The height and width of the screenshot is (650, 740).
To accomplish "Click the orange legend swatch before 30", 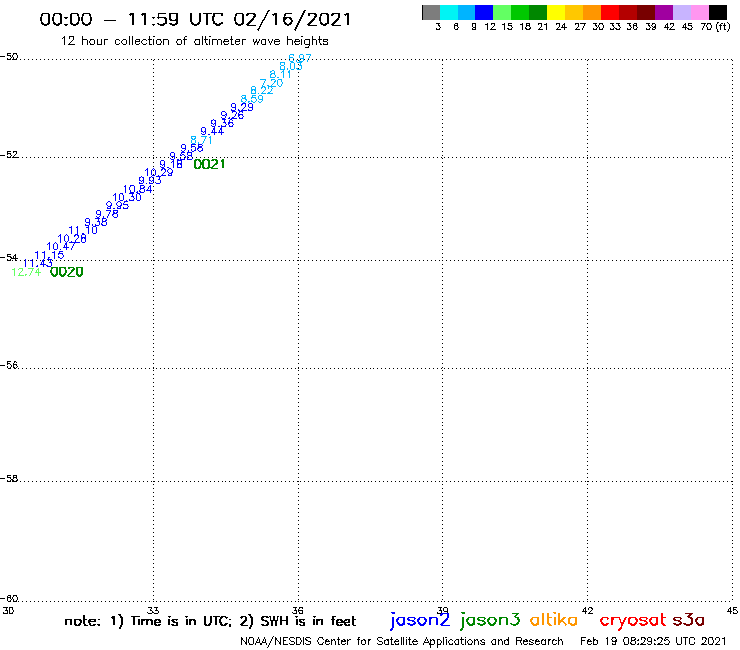I will 592,12.
